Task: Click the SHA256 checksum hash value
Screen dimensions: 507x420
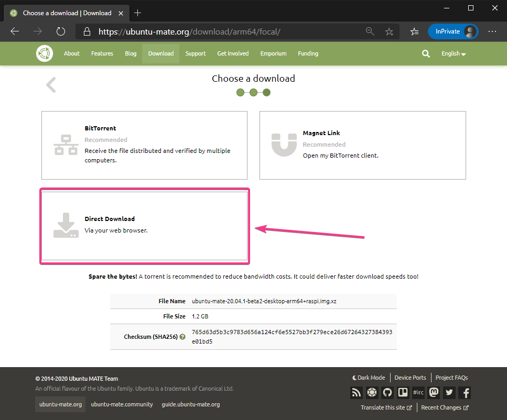Action: coord(292,337)
